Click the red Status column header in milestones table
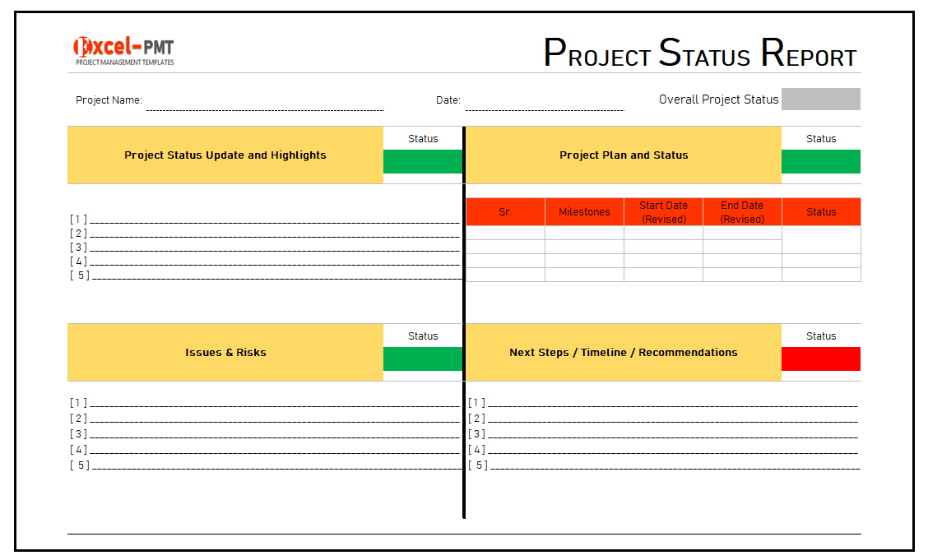 tap(821, 212)
